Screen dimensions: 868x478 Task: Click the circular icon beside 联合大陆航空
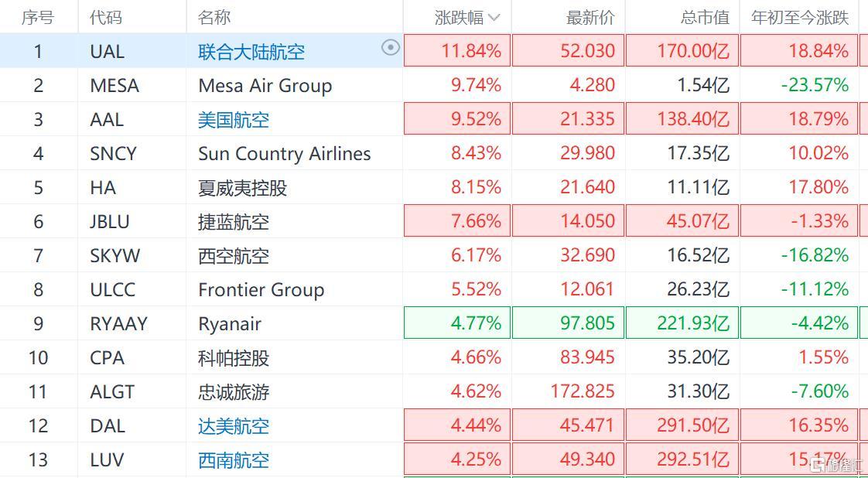point(391,48)
